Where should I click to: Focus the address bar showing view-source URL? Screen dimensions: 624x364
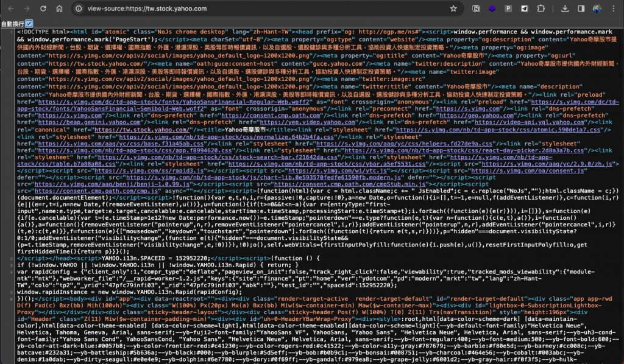tap(267, 9)
